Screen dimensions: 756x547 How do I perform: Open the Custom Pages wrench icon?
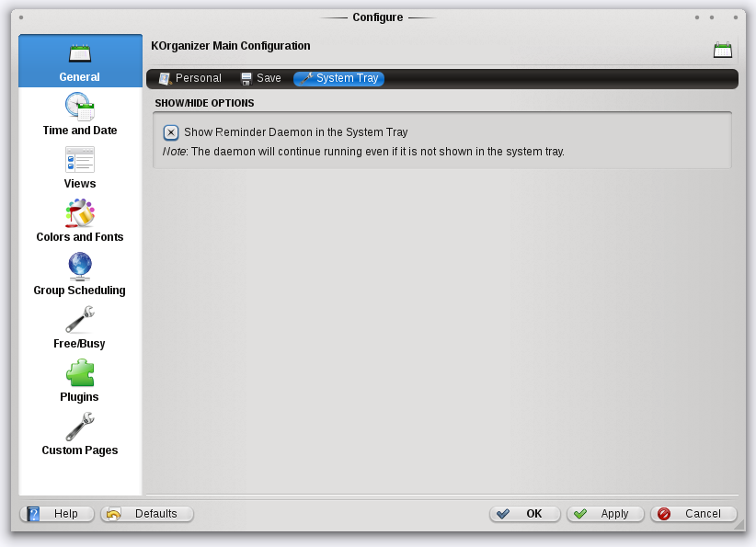[x=80, y=427]
